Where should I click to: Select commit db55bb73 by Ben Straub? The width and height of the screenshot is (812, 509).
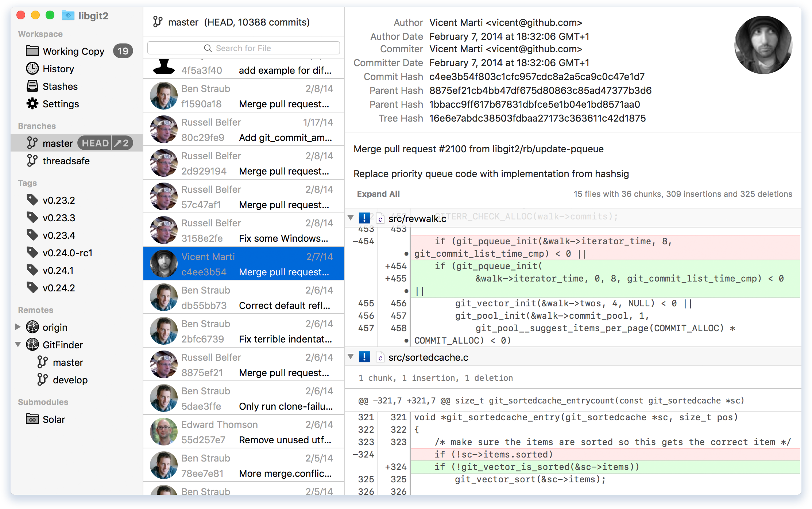pos(243,297)
